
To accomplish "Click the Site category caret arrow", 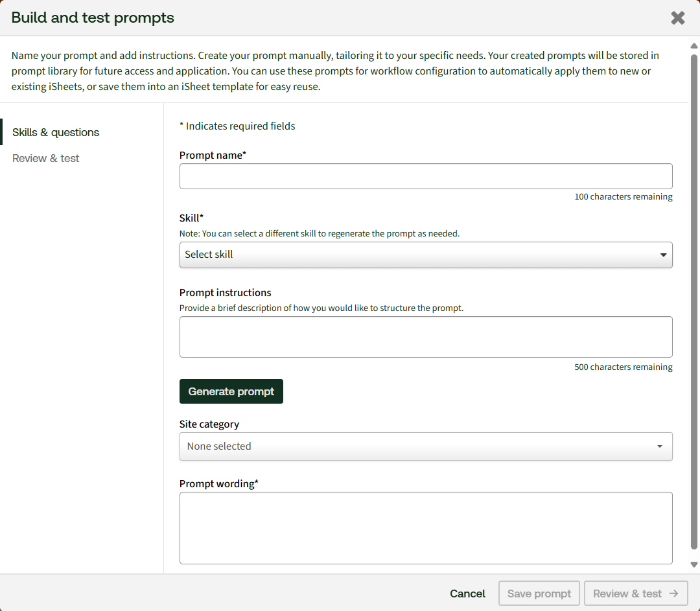I will [x=660, y=446].
